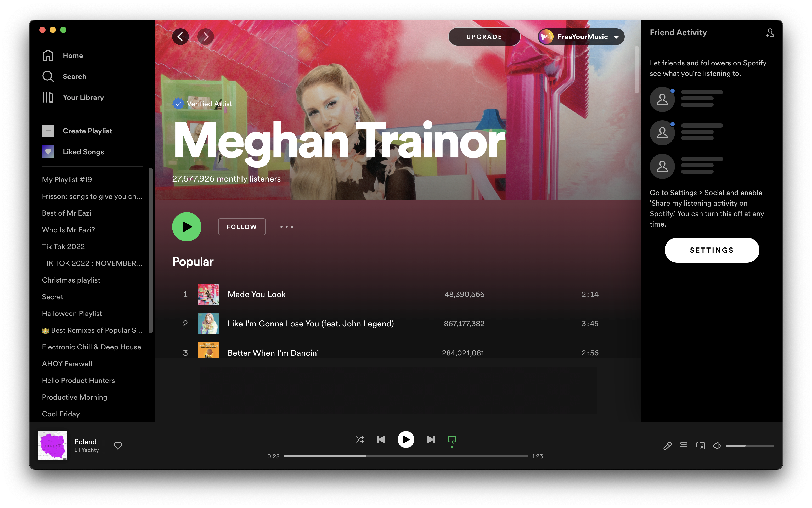Open Your Library
Image resolution: width=812 pixels, height=508 pixels.
[x=73, y=97]
